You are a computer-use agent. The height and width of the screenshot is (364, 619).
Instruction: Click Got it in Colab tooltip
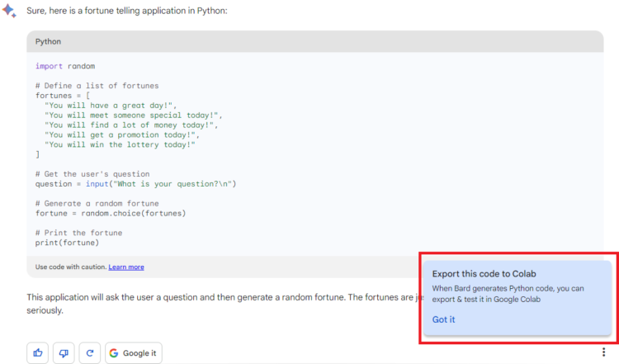[x=443, y=319]
